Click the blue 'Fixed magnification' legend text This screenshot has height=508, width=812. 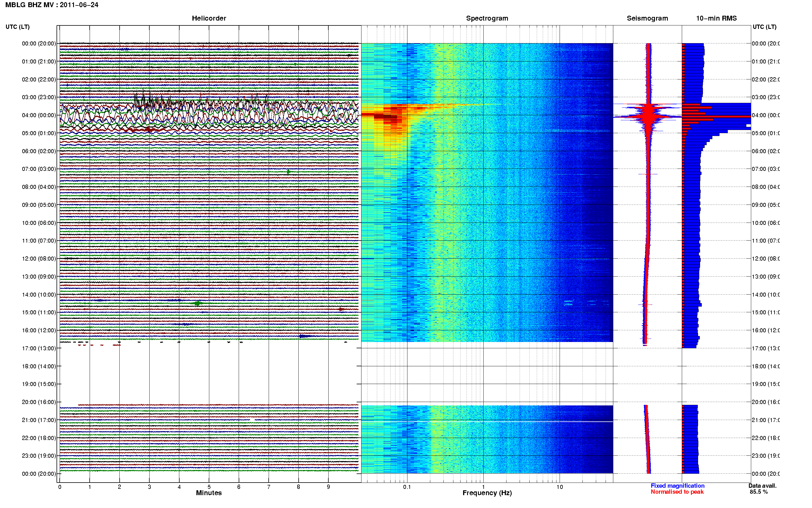[678, 486]
